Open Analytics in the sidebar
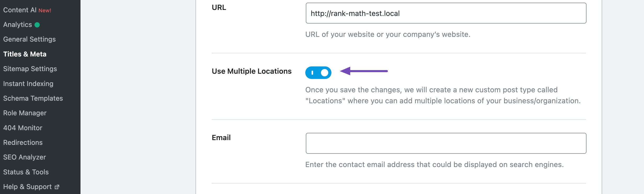The height and width of the screenshot is (194, 644). point(18,25)
